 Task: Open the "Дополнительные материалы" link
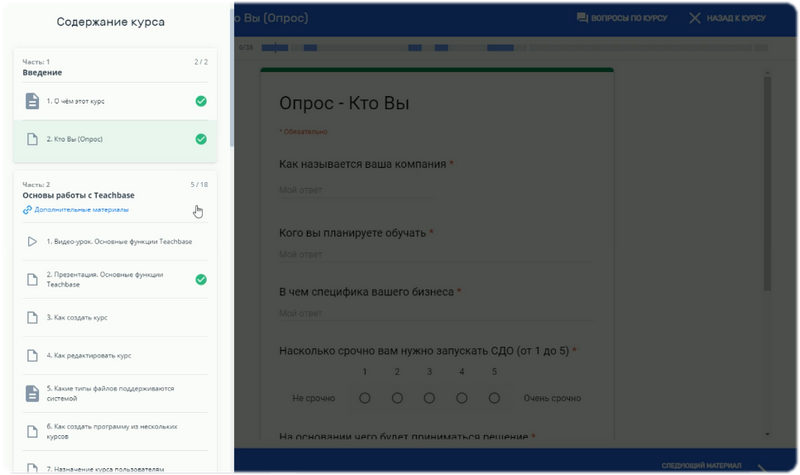click(x=81, y=210)
